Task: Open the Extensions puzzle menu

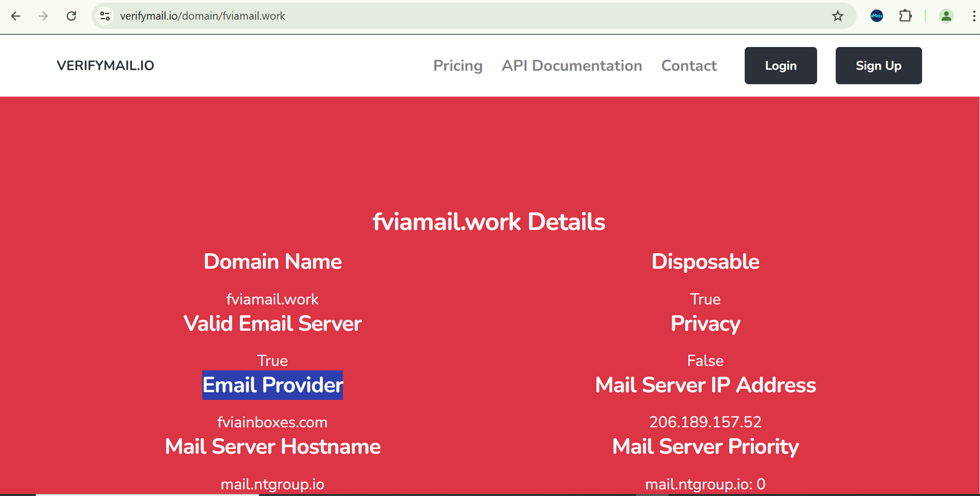Action: 906,16
